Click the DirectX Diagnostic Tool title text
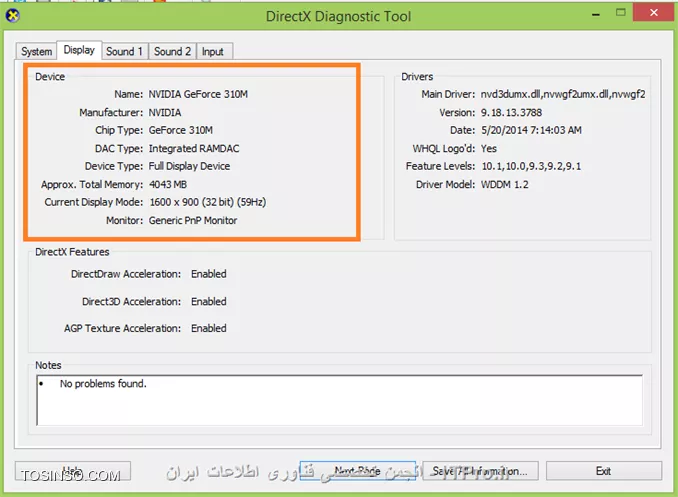The height and width of the screenshot is (497, 678). point(338,16)
